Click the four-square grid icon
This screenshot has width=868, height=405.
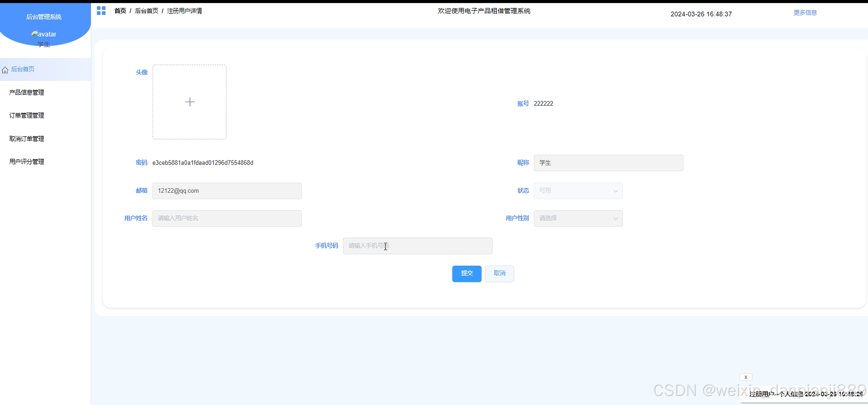pyautogui.click(x=101, y=11)
